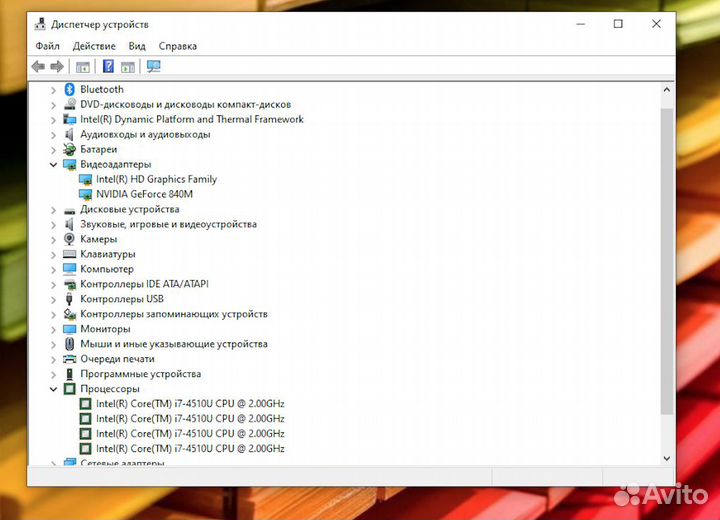Image resolution: width=720 pixels, height=520 pixels.
Task: Click the Камеры webcam icon
Action: [69, 239]
